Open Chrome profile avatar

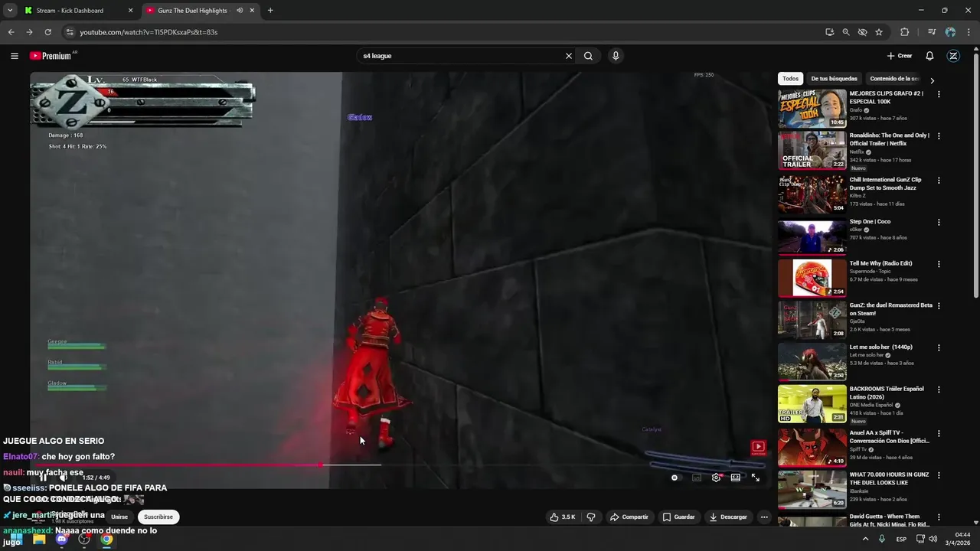950,32
